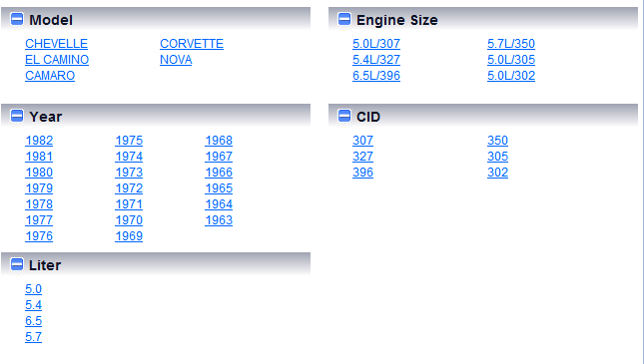Pick the NOVA model link
This screenshot has height=364, width=644.
click(176, 60)
